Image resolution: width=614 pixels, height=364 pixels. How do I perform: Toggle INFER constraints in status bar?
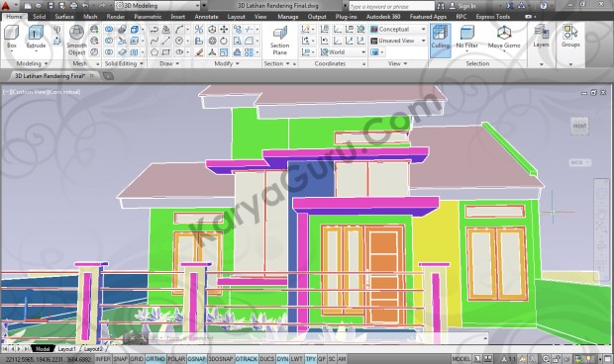click(103, 359)
